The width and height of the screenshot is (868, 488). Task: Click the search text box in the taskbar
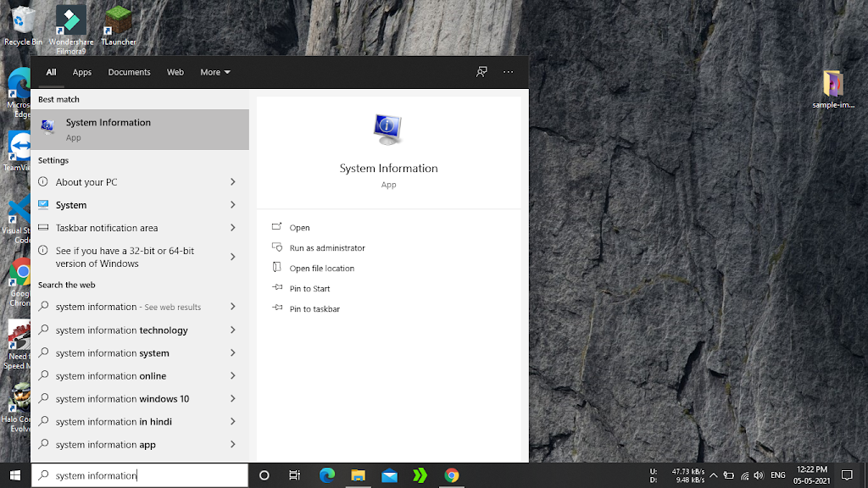(x=144, y=475)
